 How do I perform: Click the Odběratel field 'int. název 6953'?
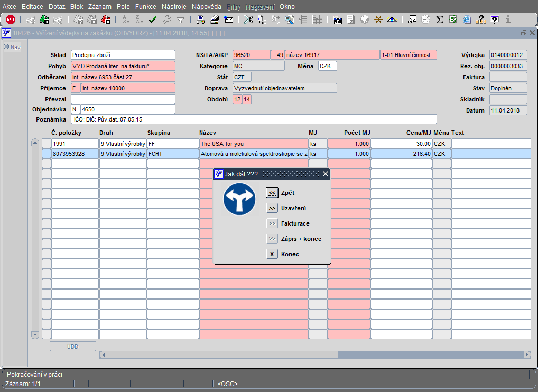tap(123, 77)
